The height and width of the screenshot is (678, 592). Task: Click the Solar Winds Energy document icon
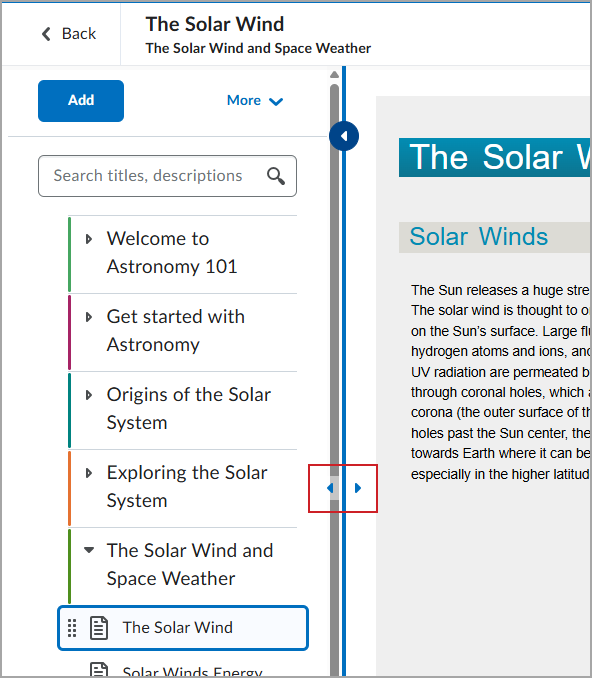tap(99, 669)
